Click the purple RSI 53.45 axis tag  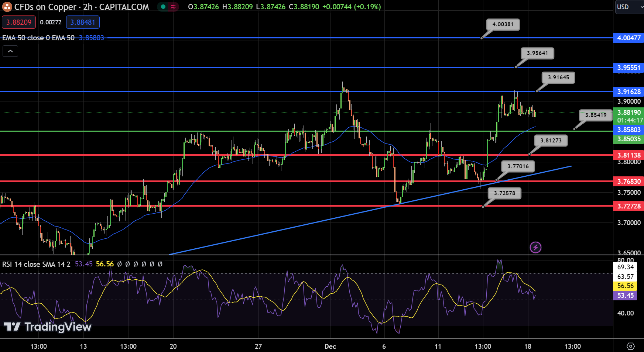(625, 296)
